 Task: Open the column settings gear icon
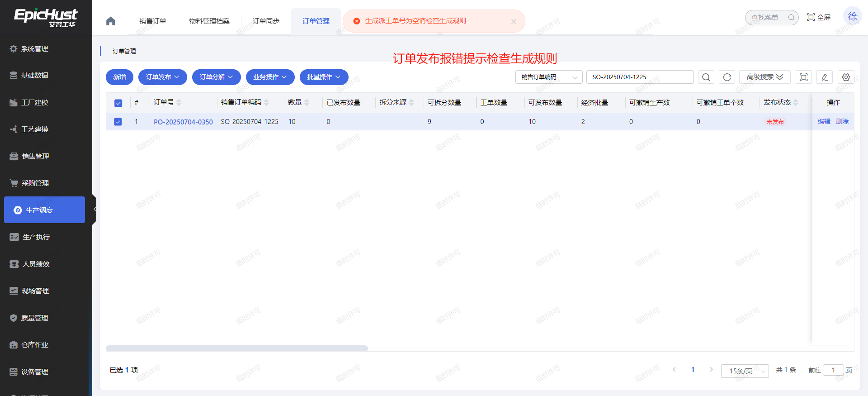point(846,77)
